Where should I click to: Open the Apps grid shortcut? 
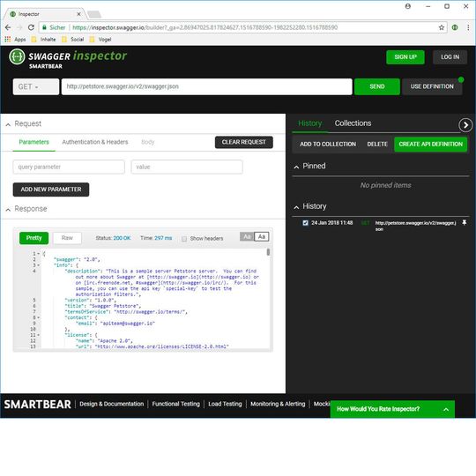[x=15, y=40]
